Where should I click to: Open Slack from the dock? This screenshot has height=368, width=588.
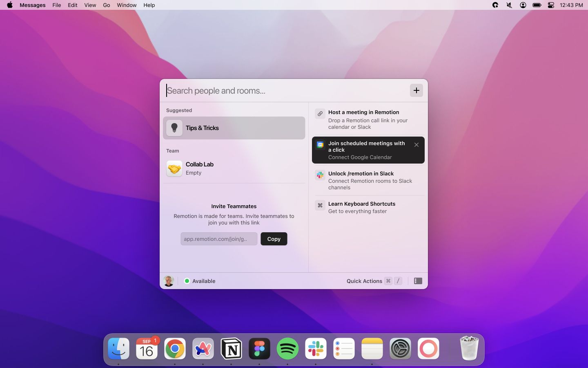316,349
